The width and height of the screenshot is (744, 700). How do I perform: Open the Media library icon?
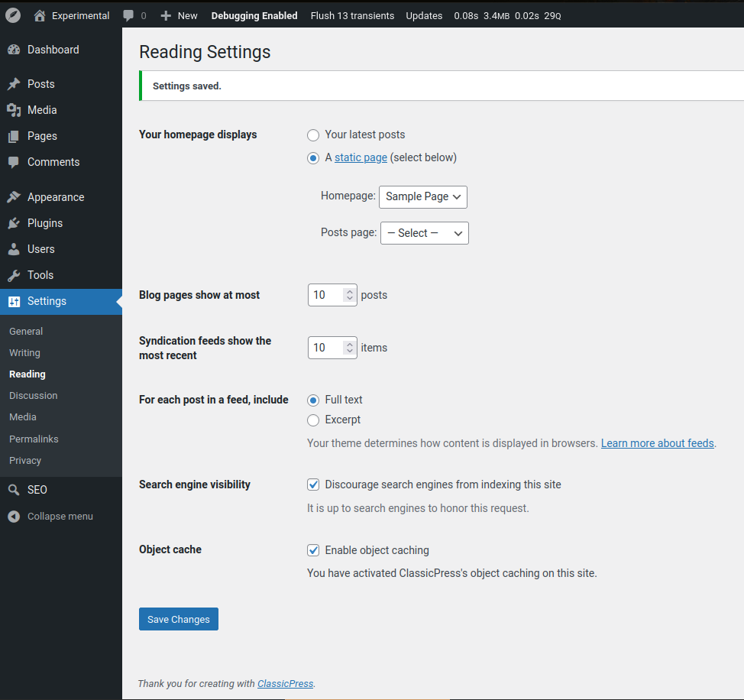pyautogui.click(x=15, y=109)
